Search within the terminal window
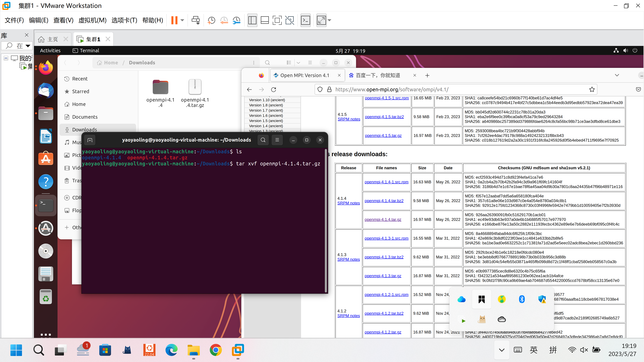644x362 pixels. pos(263,140)
